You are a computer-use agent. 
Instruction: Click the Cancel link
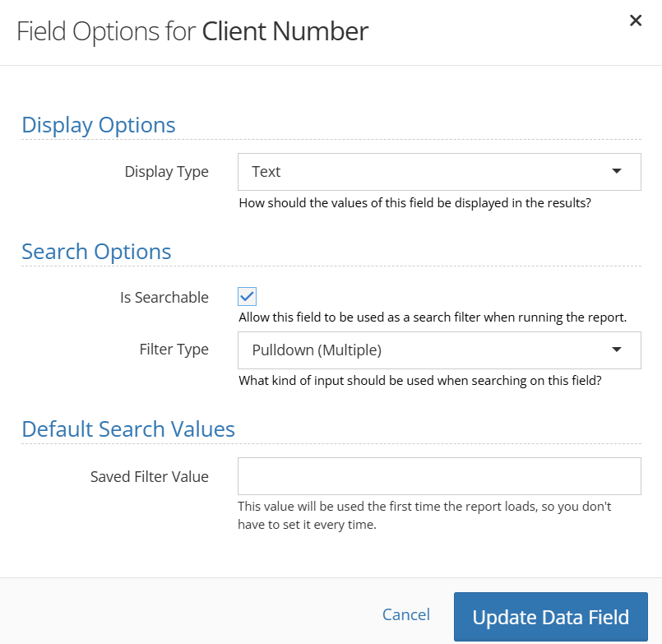coord(406,614)
